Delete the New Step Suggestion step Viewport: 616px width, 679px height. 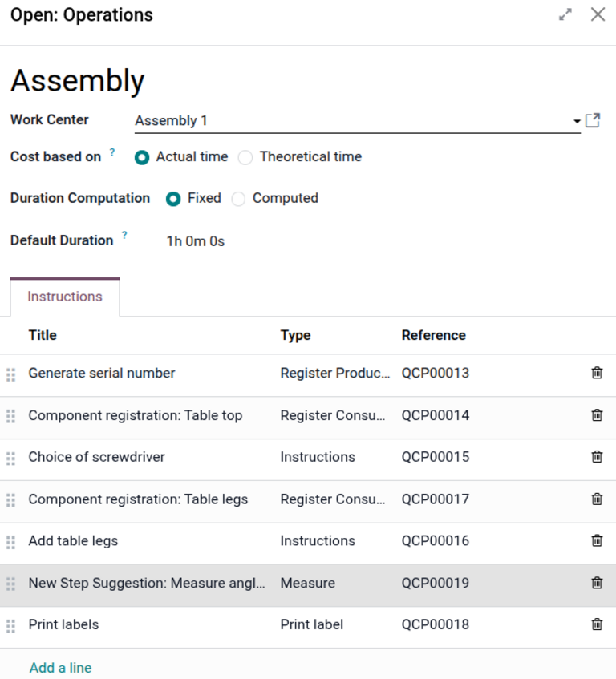[x=597, y=583]
